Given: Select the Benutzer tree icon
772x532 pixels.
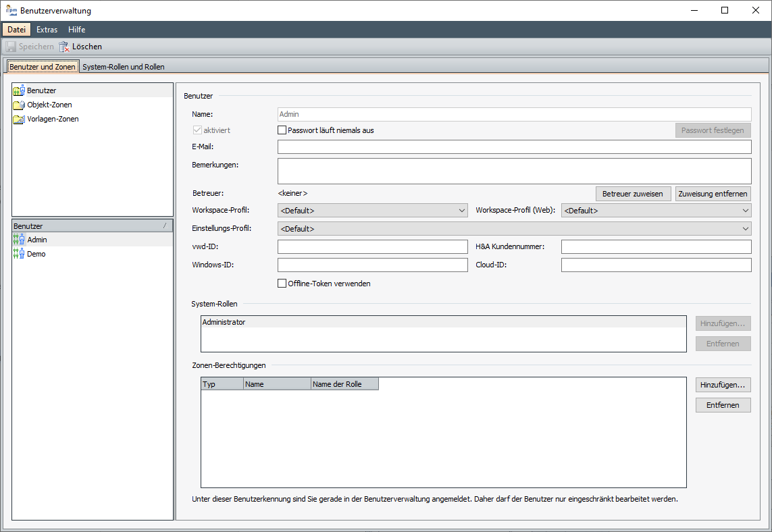Looking at the screenshot, I should coord(19,90).
